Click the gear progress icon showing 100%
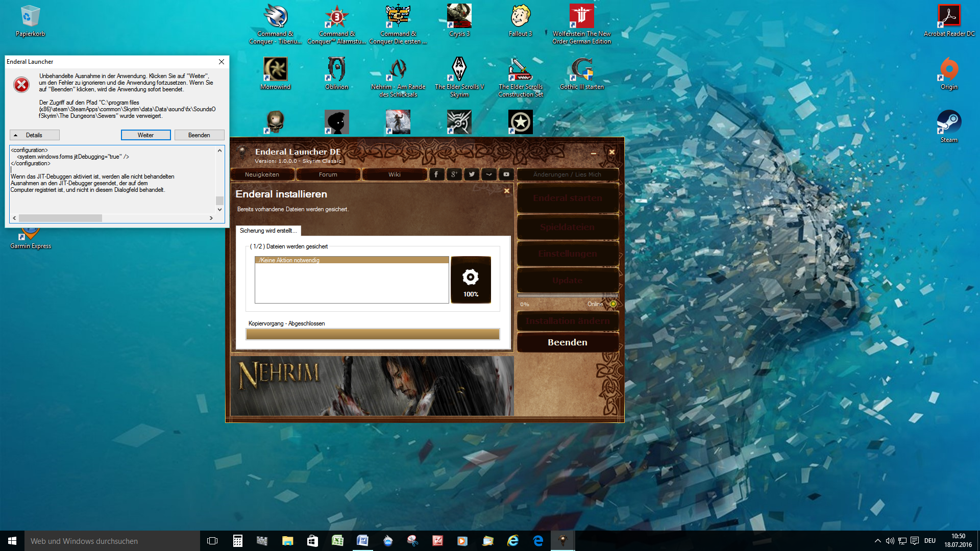The image size is (980, 551). [x=471, y=280]
